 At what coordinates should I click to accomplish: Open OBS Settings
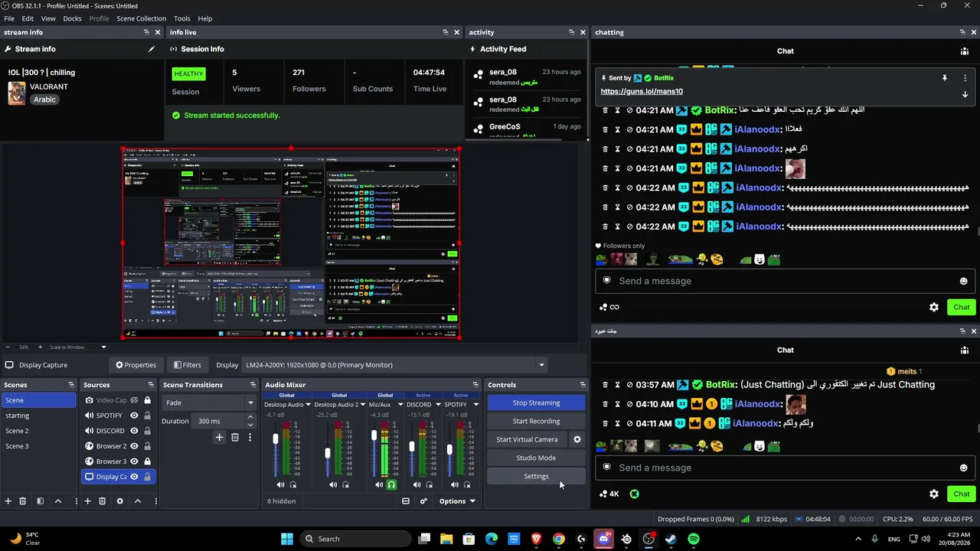(x=536, y=476)
